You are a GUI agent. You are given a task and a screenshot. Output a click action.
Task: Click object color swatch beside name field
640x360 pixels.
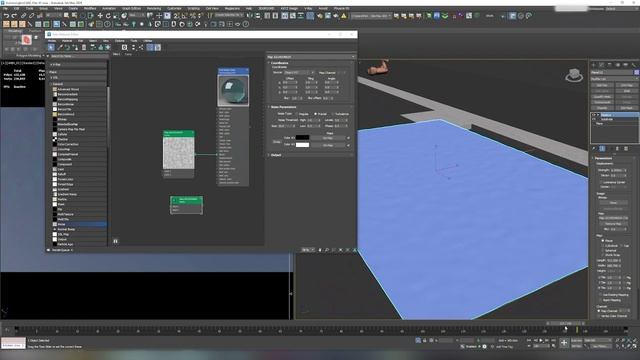click(636, 72)
